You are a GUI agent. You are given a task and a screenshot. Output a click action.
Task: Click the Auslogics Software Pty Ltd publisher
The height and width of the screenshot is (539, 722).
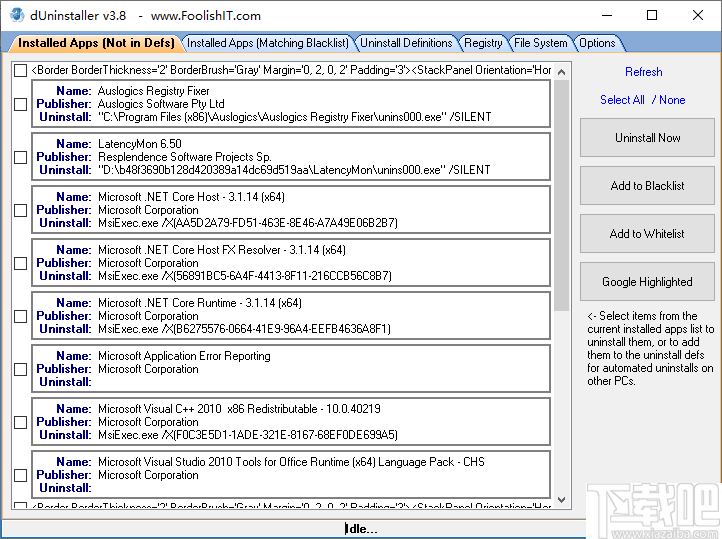click(x=161, y=104)
